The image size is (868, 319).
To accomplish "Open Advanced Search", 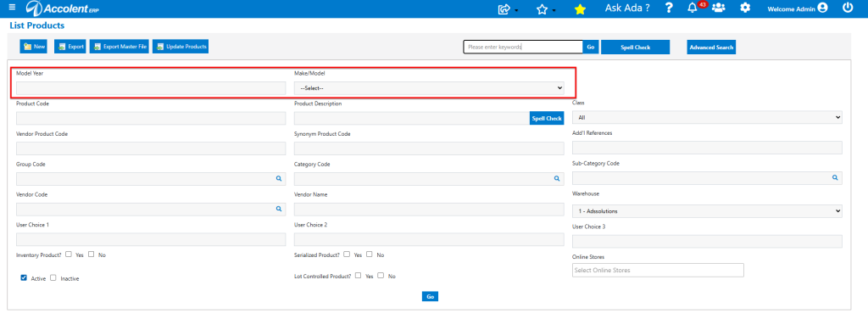I will click(x=711, y=47).
